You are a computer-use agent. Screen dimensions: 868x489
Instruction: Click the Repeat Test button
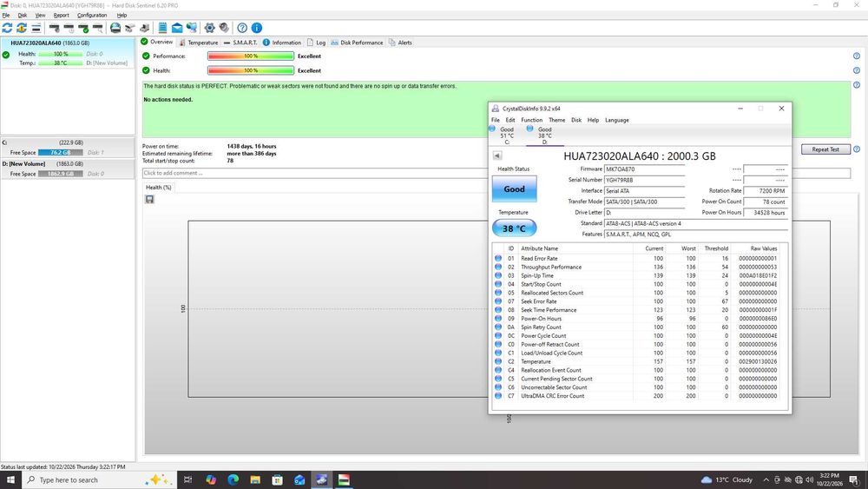pyautogui.click(x=825, y=149)
